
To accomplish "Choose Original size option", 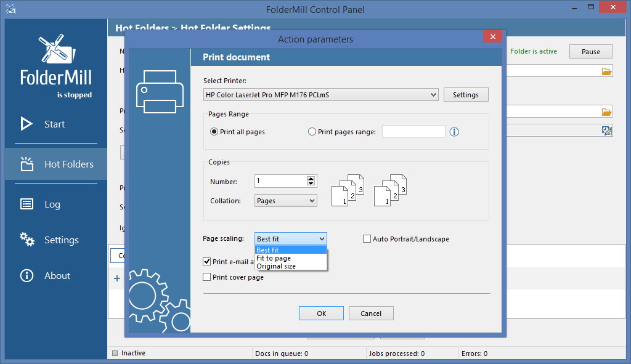I will tap(291, 266).
